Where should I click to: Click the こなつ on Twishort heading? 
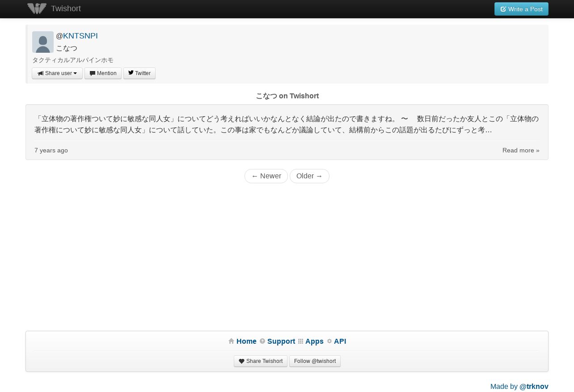[x=287, y=96]
